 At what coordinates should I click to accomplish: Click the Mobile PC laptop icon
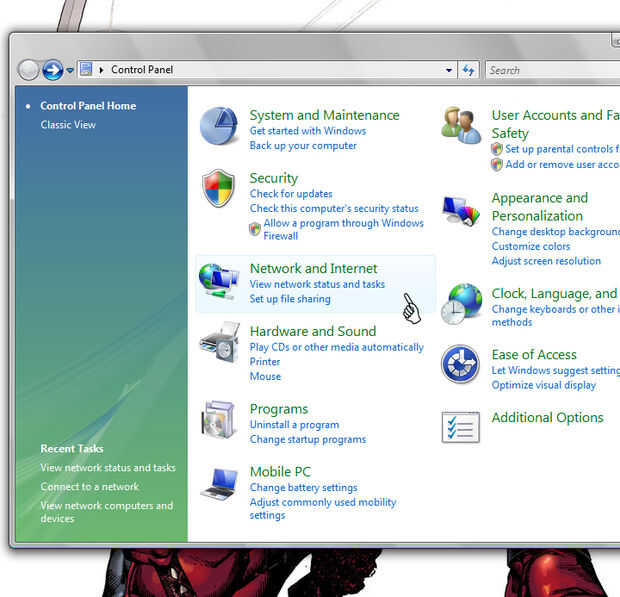point(219,484)
